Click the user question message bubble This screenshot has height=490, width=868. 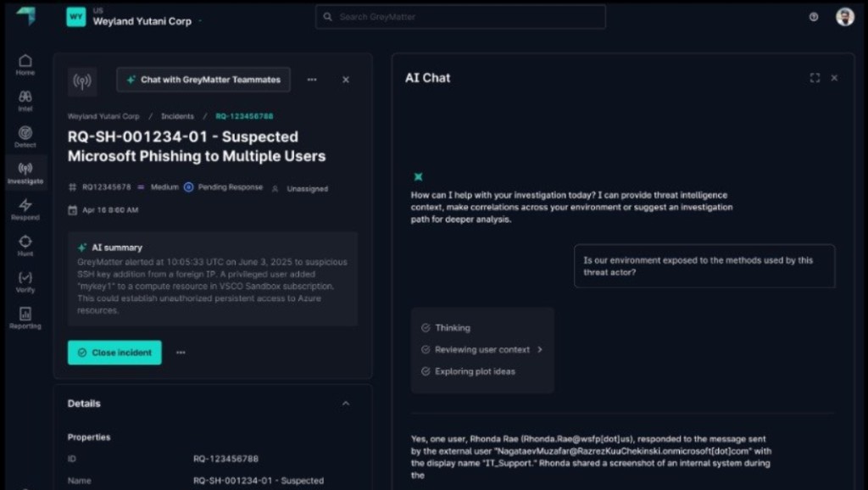point(704,266)
